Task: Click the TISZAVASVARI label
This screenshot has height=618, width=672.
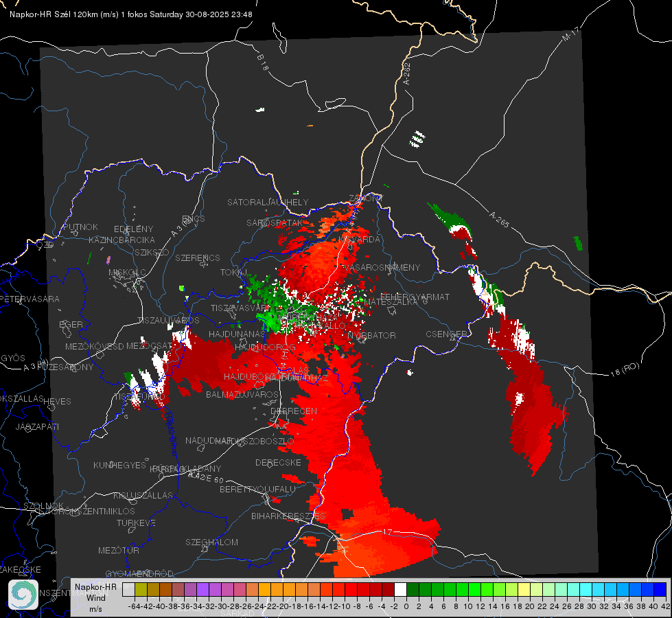Action: [x=240, y=308]
